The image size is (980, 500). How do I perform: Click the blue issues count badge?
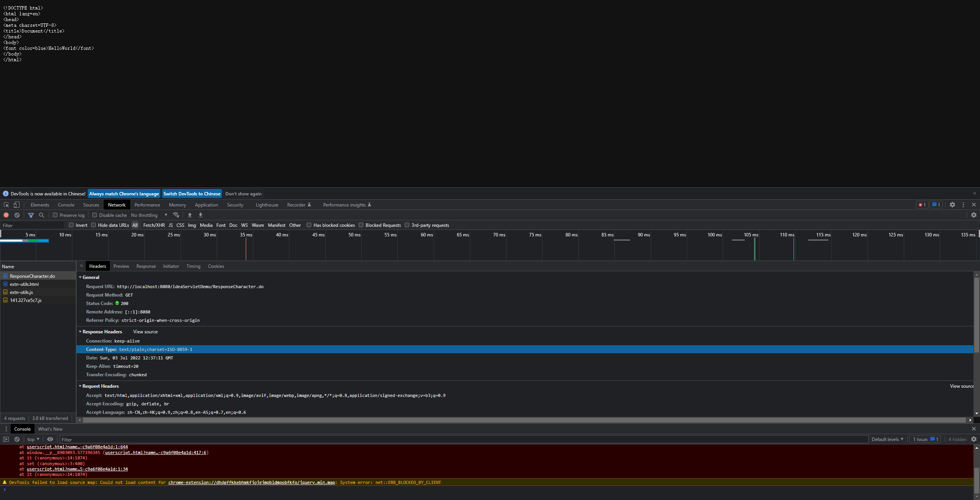tap(936, 205)
